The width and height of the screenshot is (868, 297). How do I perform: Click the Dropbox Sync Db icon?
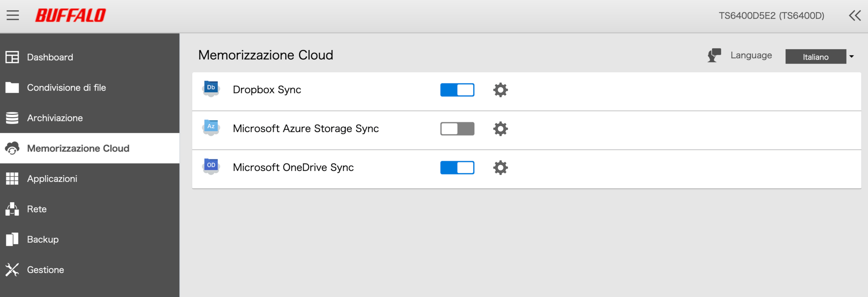pyautogui.click(x=211, y=89)
